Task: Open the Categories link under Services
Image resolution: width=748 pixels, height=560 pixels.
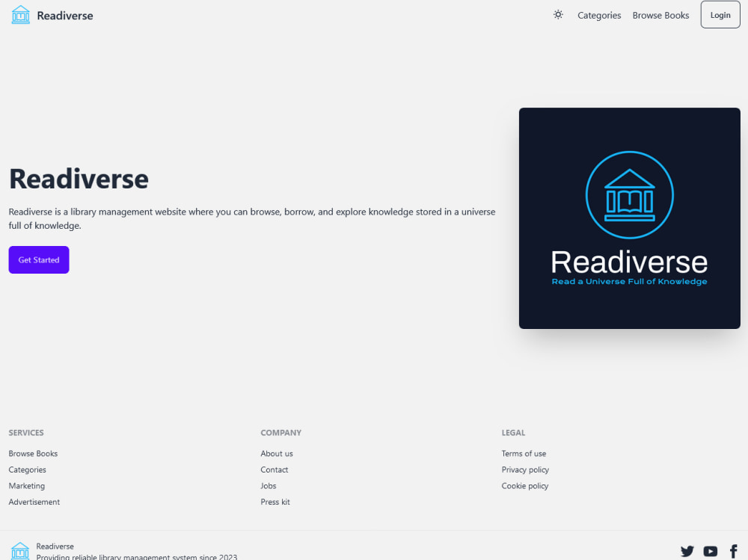Action: point(27,470)
